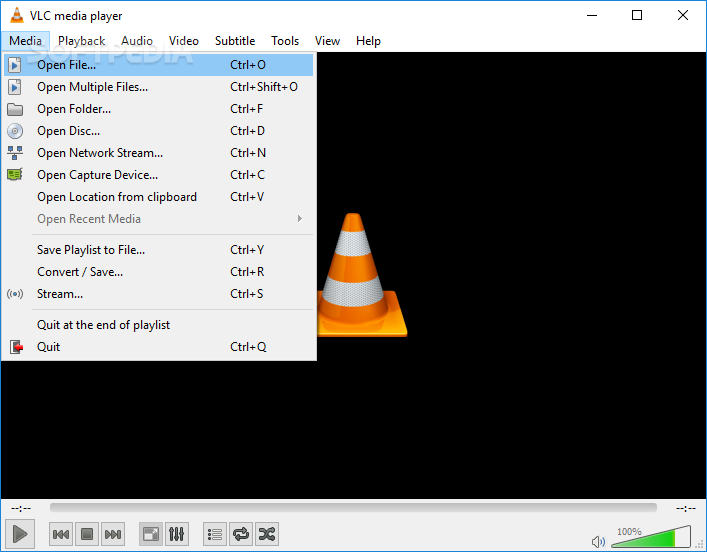The height and width of the screenshot is (552, 707).
Task: Select Convert / Save... entry
Action: (159, 272)
